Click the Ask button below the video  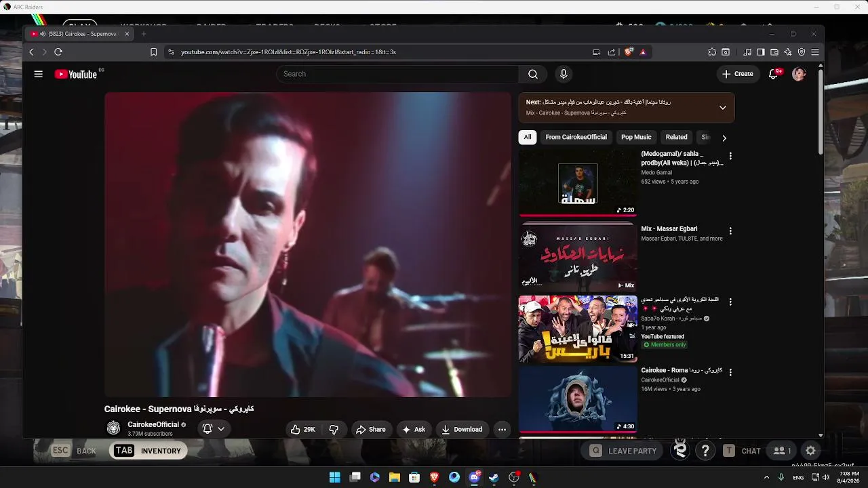coord(414,430)
